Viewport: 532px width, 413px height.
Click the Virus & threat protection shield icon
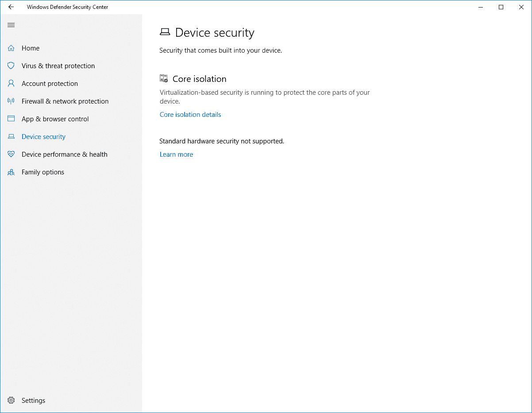point(11,66)
